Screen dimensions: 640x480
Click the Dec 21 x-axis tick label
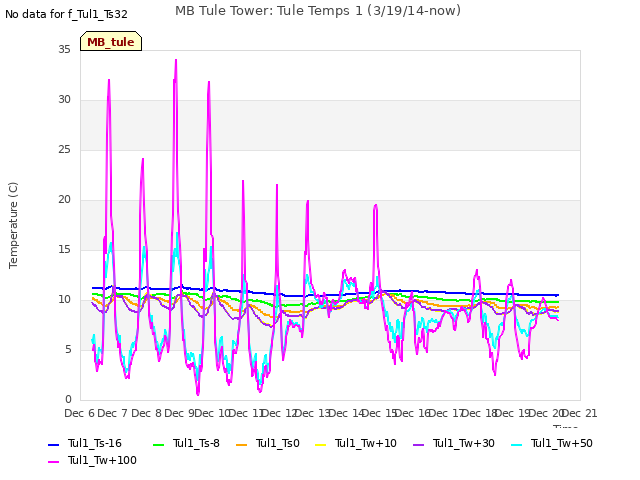pos(580,413)
